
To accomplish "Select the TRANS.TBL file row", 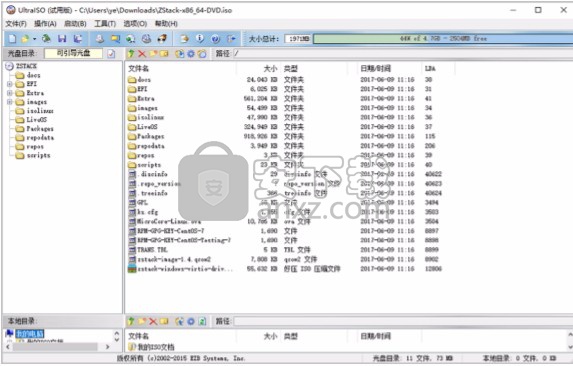I will point(285,250).
